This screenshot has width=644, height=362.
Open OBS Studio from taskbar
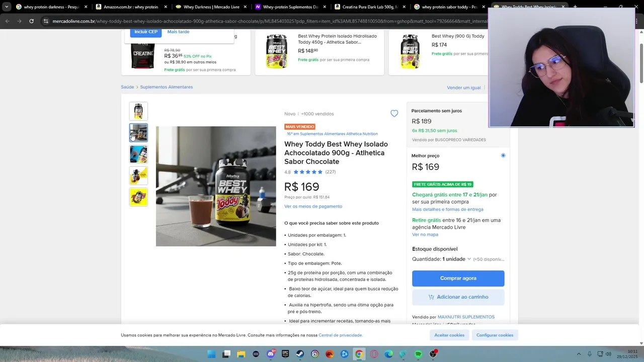click(433, 354)
